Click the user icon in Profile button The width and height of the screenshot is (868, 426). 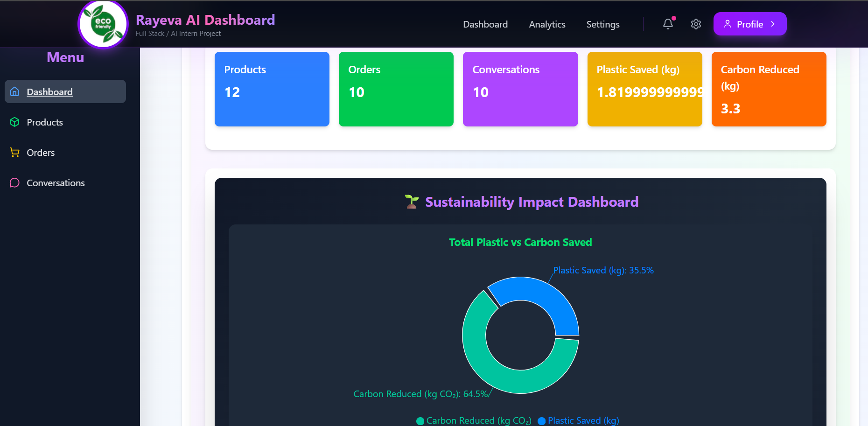(x=727, y=24)
